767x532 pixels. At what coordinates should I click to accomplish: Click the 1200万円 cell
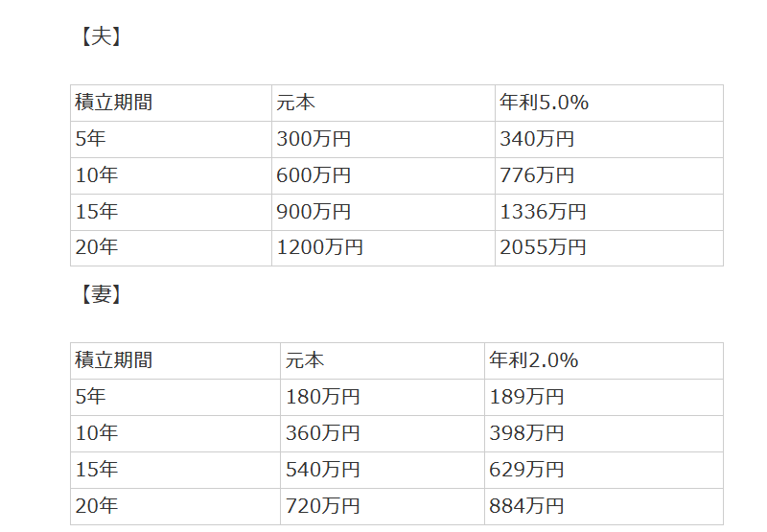[319, 247]
